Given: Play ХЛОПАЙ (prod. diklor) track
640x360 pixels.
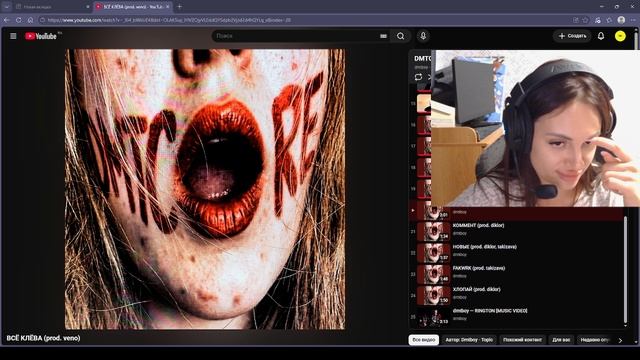Looking at the screenshot, I should [x=476, y=289].
